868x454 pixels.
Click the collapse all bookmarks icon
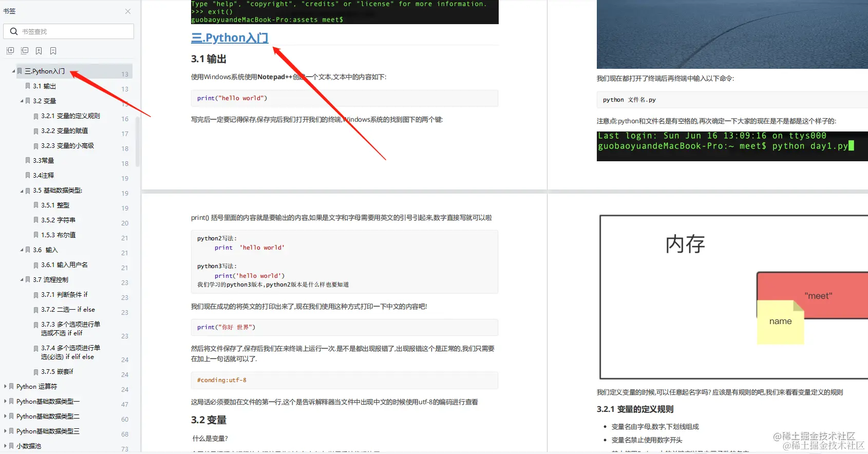point(25,51)
